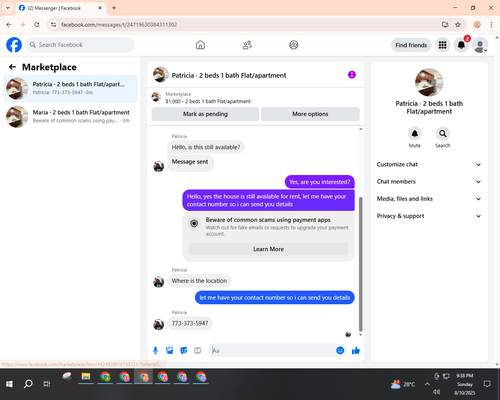Show hidden system tray icons

[427, 384]
